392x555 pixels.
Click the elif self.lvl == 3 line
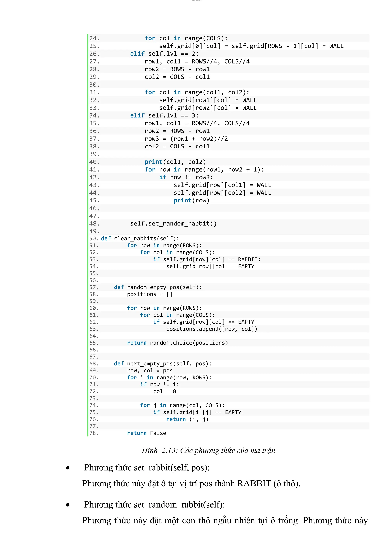(164, 115)
